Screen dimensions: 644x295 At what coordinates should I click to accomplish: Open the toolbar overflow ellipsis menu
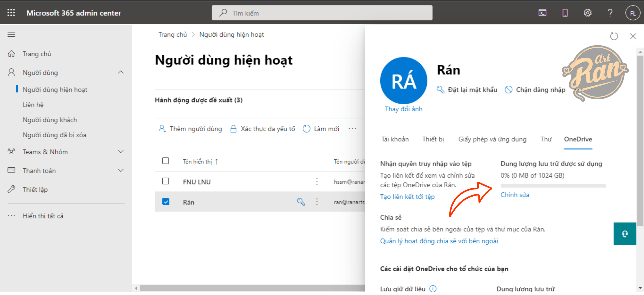point(352,128)
